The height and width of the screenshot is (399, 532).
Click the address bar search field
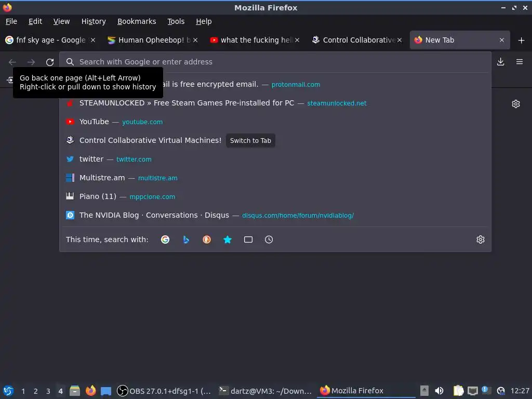pyautogui.click(x=275, y=62)
